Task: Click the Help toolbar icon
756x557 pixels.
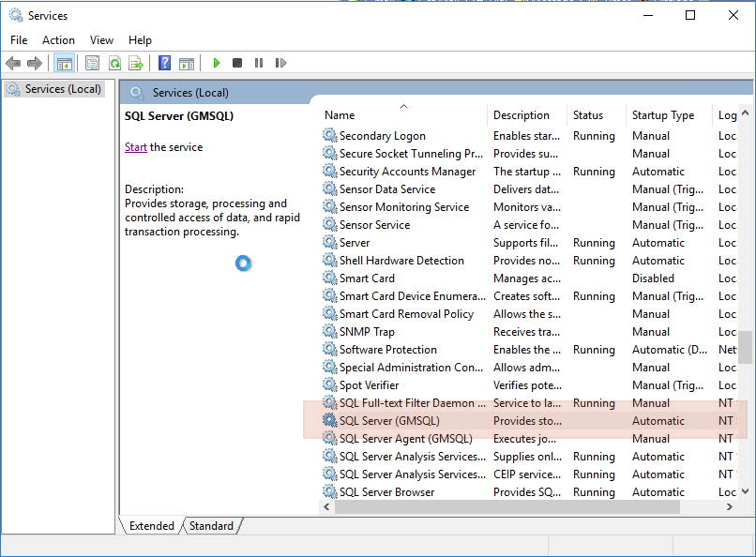Action: (166, 63)
